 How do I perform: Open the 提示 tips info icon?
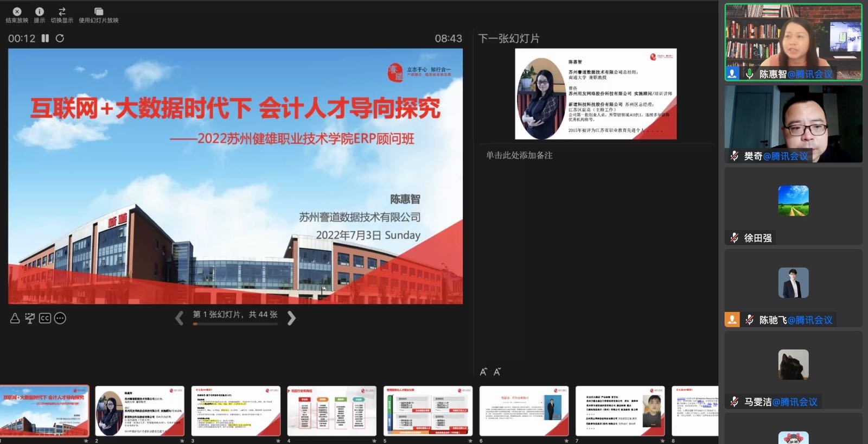pos(40,11)
